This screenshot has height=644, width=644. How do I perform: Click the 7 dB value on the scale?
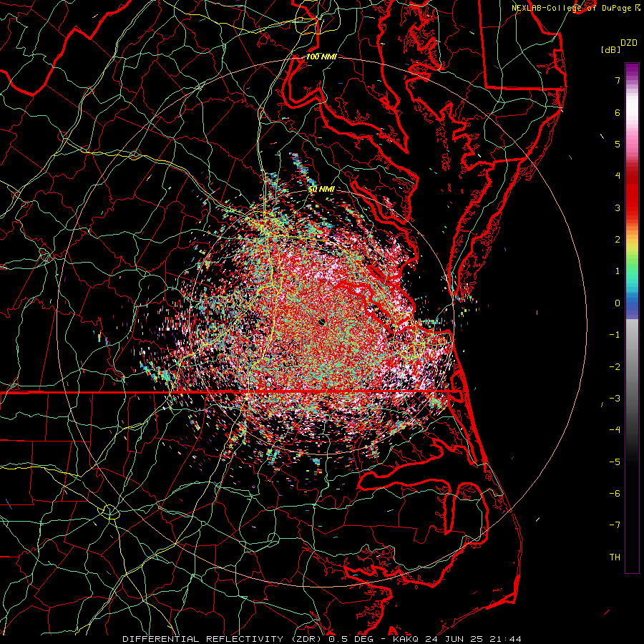(618, 80)
